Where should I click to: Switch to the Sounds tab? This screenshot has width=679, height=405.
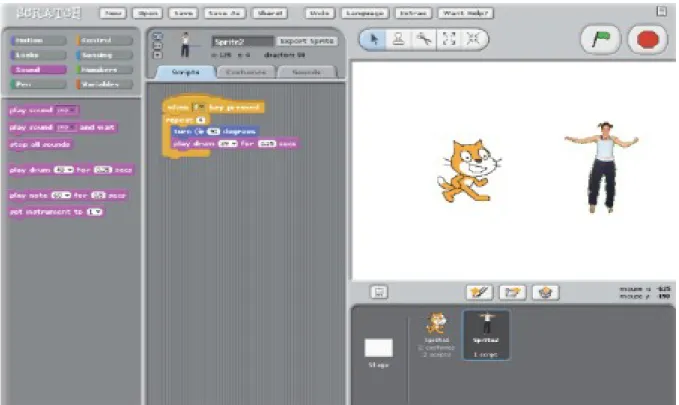306,72
